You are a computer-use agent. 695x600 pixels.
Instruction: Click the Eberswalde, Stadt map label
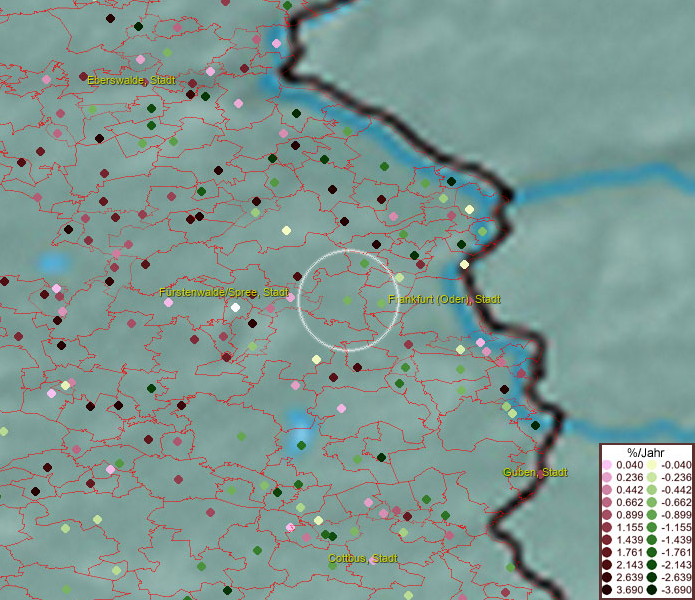click(131, 80)
